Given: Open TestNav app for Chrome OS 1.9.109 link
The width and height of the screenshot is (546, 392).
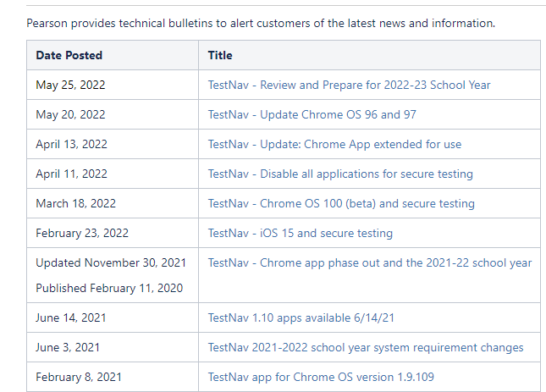Looking at the screenshot, I should point(321,377).
